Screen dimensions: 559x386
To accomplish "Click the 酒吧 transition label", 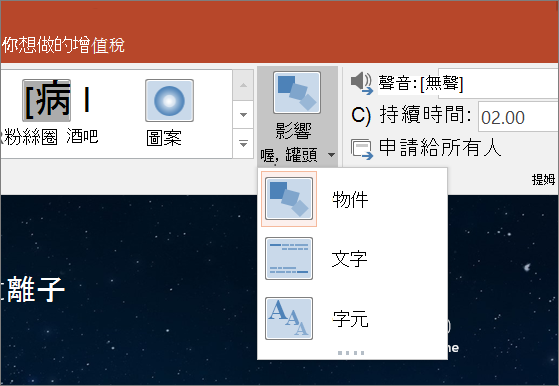I will (x=82, y=137).
